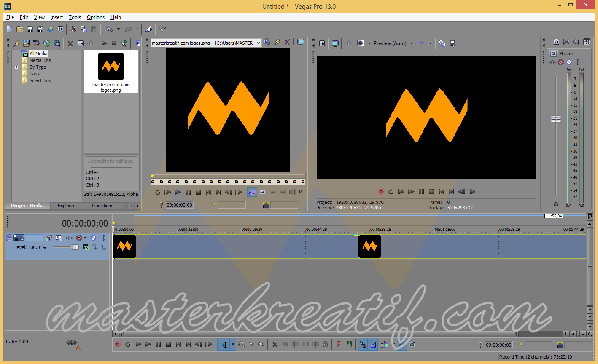This screenshot has height=364, width=598.
Task: Enable trimmer overwrite/select mode button
Action: coord(252,192)
